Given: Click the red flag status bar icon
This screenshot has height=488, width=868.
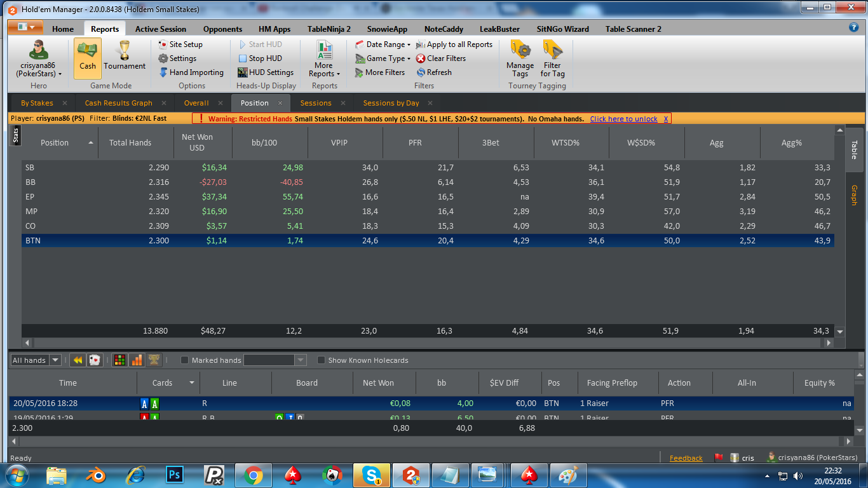Looking at the screenshot, I should 719,457.
